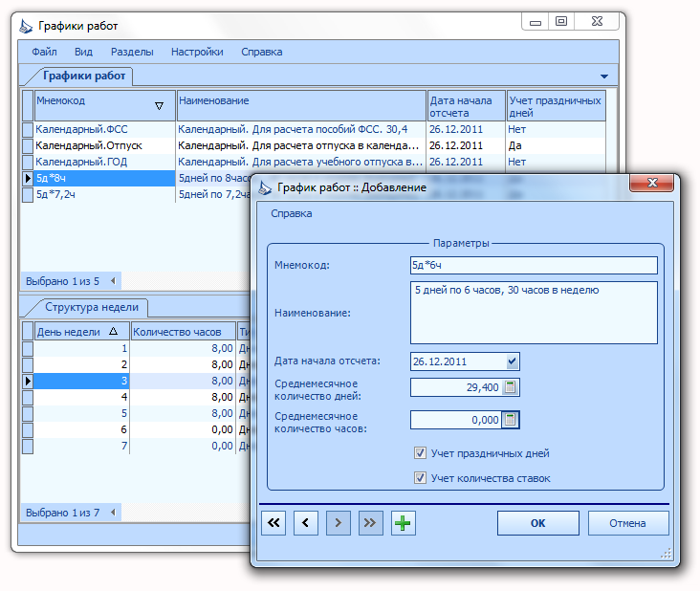700x591 pixels.
Task: Select Структура недели tab
Action: point(92,307)
